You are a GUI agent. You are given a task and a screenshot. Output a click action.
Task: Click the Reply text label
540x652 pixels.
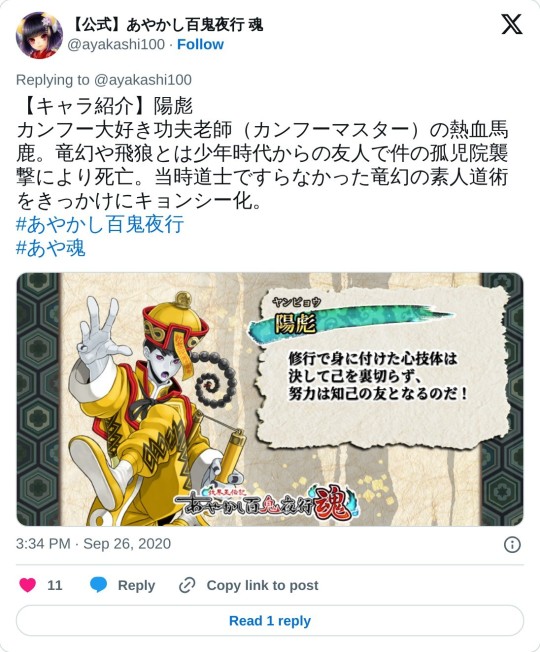(136, 585)
